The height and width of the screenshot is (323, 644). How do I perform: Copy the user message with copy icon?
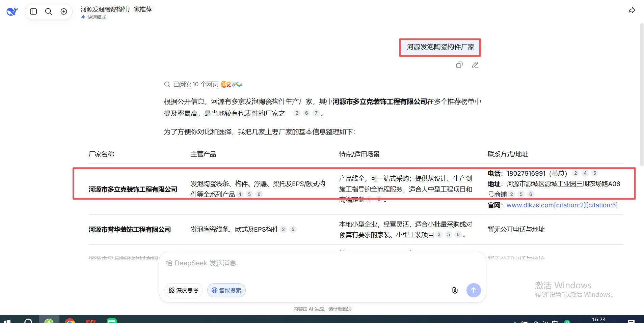pyautogui.click(x=459, y=65)
